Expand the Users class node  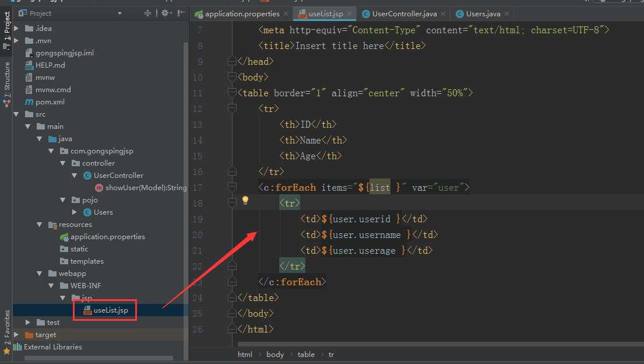[x=75, y=212]
